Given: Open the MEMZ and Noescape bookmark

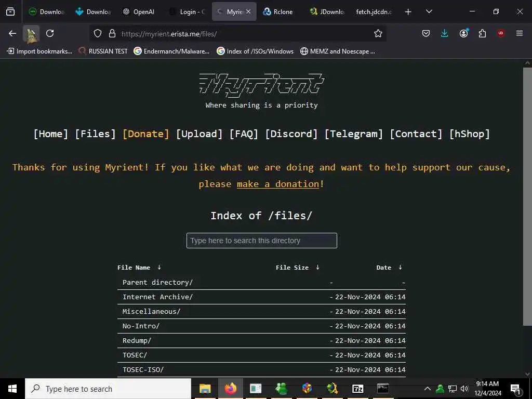Looking at the screenshot, I should coord(338,51).
